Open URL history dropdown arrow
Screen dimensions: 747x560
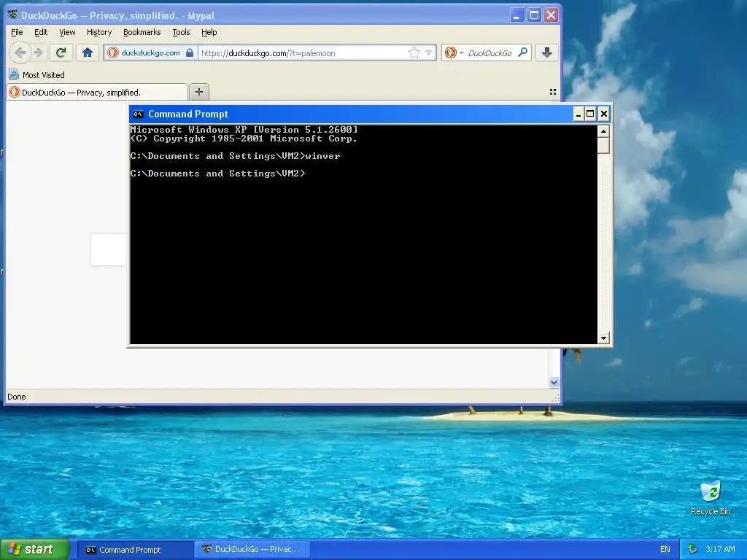pyautogui.click(x=428, y=52)
